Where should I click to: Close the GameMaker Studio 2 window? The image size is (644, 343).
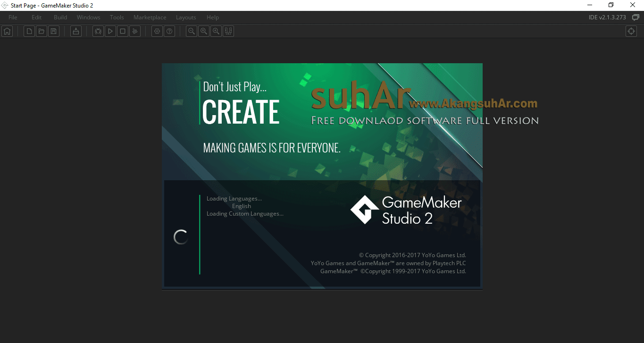point(633,5)
